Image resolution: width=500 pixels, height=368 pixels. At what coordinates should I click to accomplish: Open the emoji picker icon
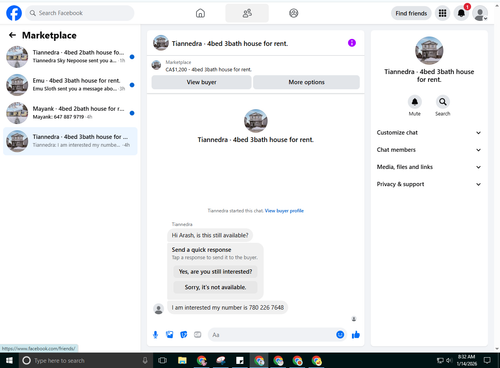tap(340, 335)
